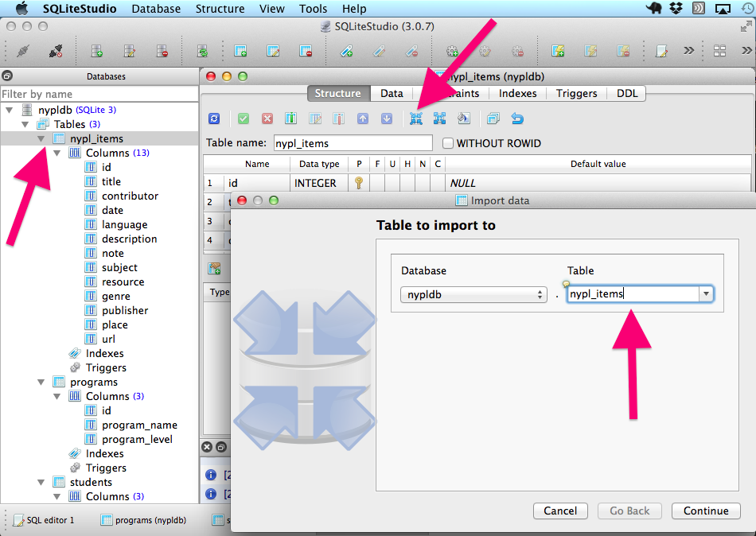Open the Tools menu
This screenshot has height=536, width=756.
tap(313, 9)
